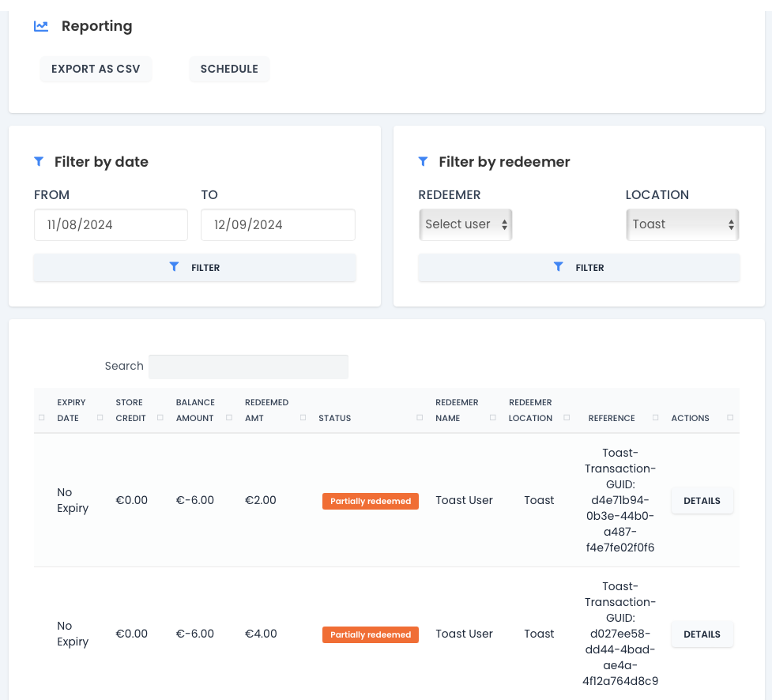Sort by the Status column icon
The image size is (772, 700).
pyautogui.click(x=420, y=418)
